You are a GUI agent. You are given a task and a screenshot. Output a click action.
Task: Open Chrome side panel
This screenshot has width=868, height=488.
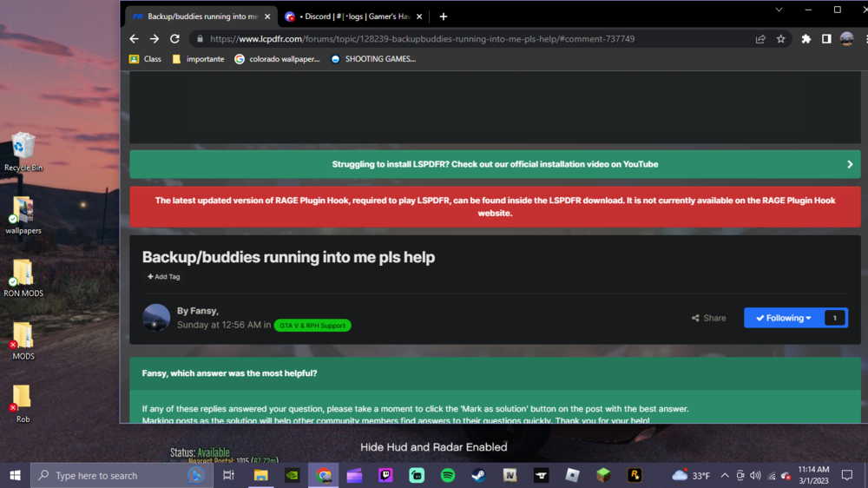tap(826, 39)
